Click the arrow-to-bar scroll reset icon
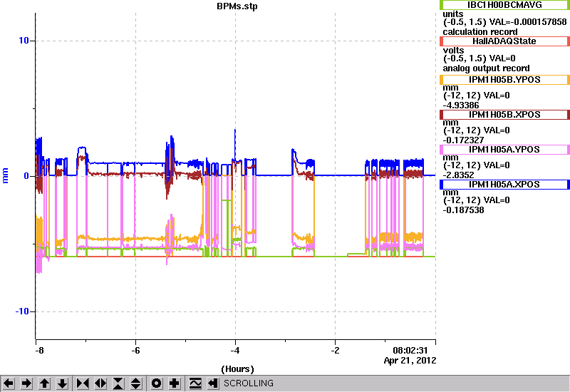Screen dimensions: 570x392 213,383
